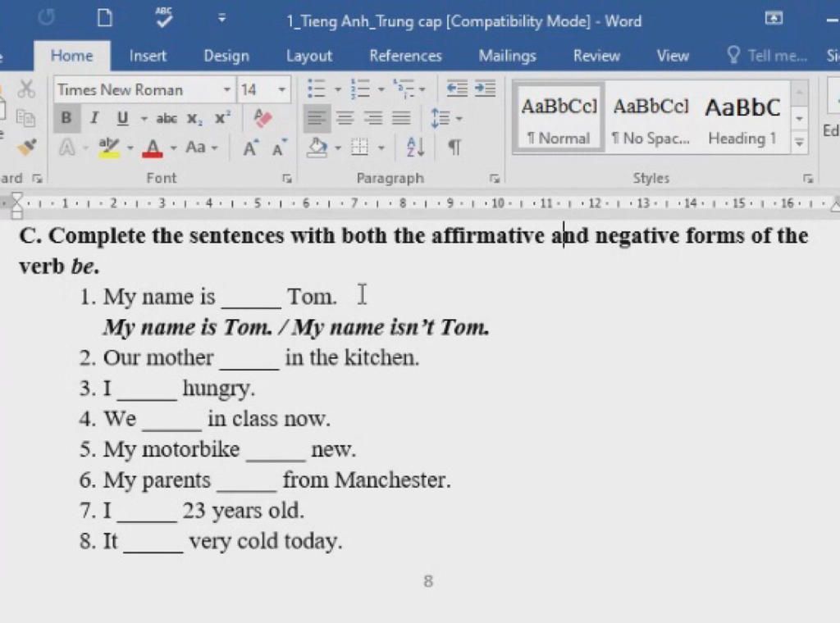This screenshot has width=840, height=623.
Task: Open the View tab
Action: click(x=673, y=56)
